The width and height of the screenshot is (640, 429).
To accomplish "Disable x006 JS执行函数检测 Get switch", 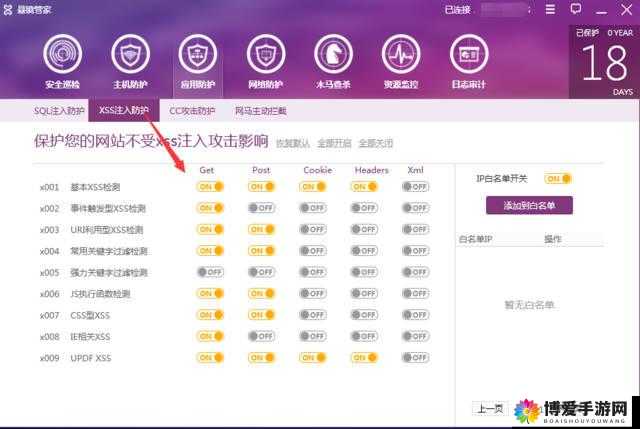I will point(210,293).
